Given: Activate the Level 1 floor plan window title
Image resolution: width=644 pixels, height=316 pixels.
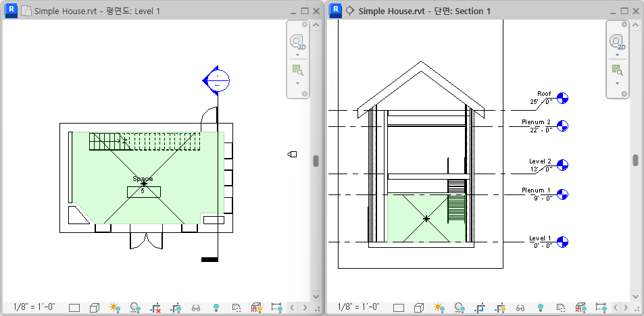Looking at the screenshot, I should pyautogui.click(x=97, y=11).
